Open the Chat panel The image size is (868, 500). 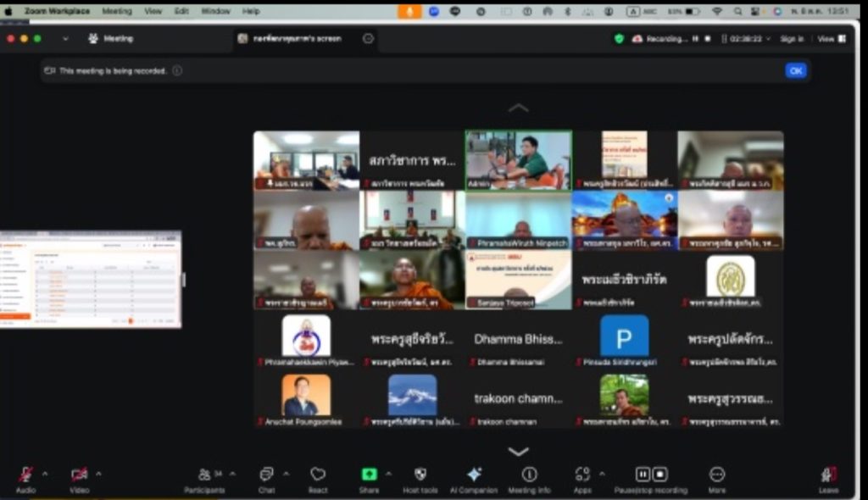point(266,475)
